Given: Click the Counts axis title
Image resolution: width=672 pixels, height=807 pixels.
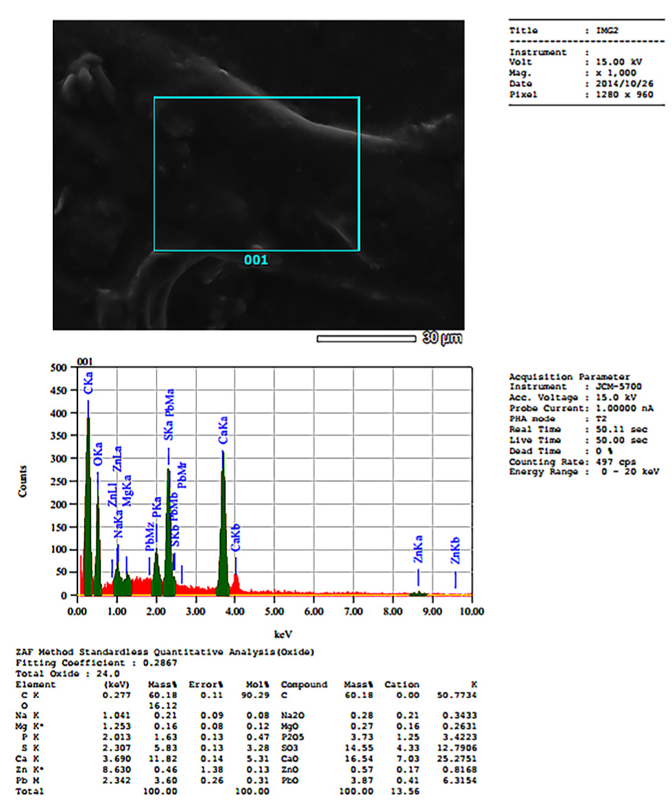Looking at the screenshot, I should [x=24, y=482].
